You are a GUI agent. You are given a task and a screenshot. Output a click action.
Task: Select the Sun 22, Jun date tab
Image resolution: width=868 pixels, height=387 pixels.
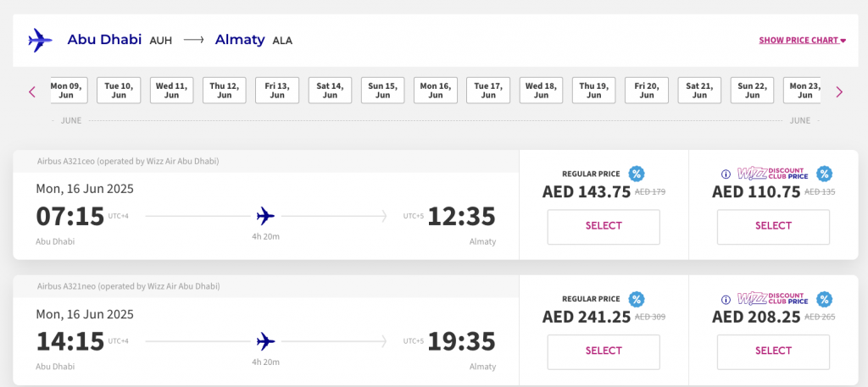click(753, 90)
